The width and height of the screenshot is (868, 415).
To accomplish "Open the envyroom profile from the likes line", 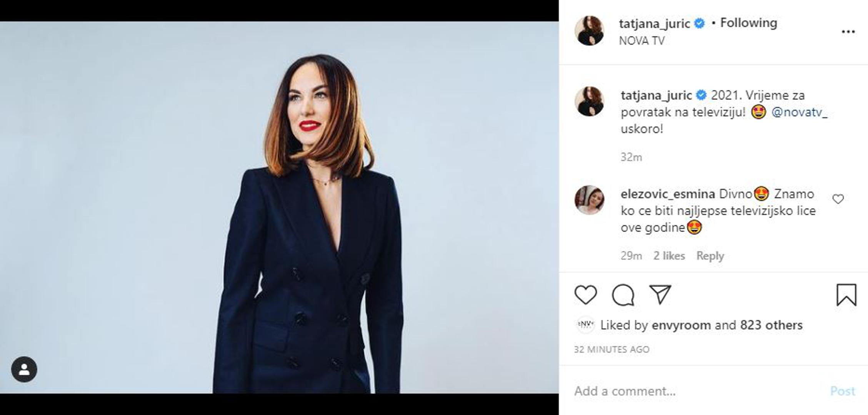I will pos(681,325).
